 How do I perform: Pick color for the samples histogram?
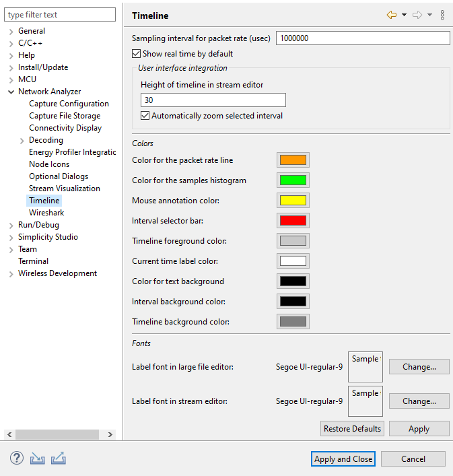pyautogui.click(x=293, y=180)
